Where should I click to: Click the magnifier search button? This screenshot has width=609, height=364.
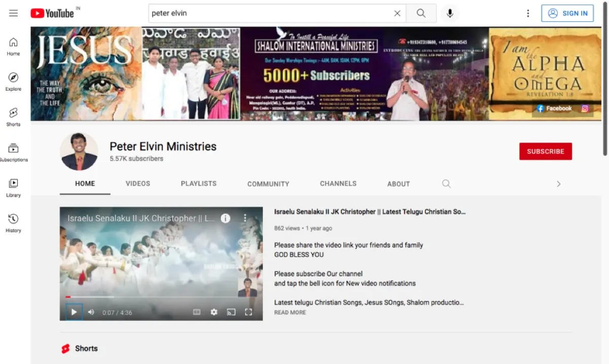[x=421, y=13]
